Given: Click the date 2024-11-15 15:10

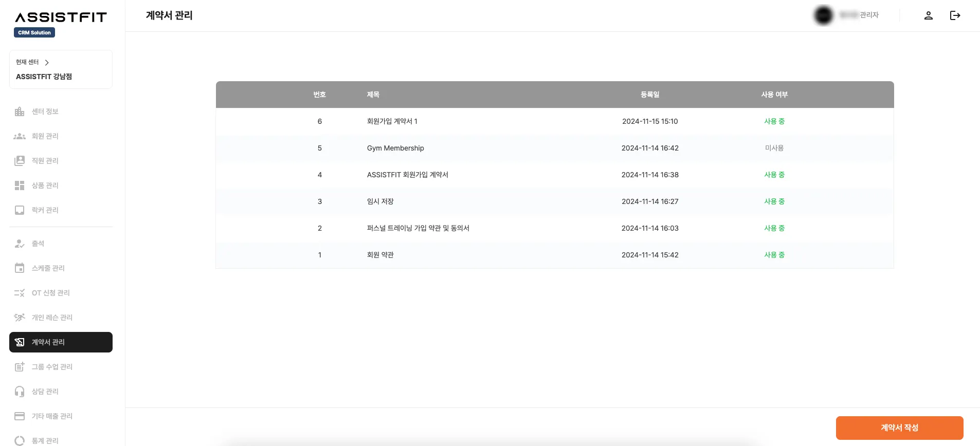Looking at the screenshot, I should [650, 121].
